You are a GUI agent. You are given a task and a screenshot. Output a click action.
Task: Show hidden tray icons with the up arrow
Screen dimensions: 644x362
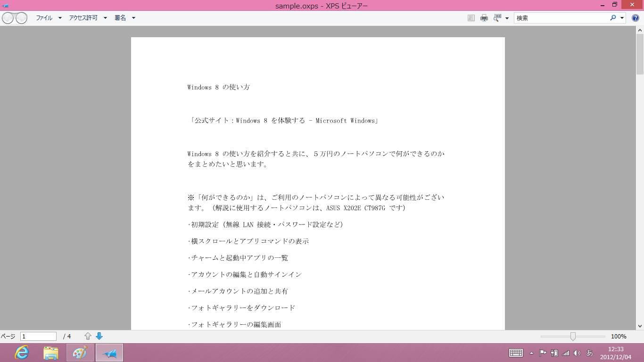tap(532, 353)
